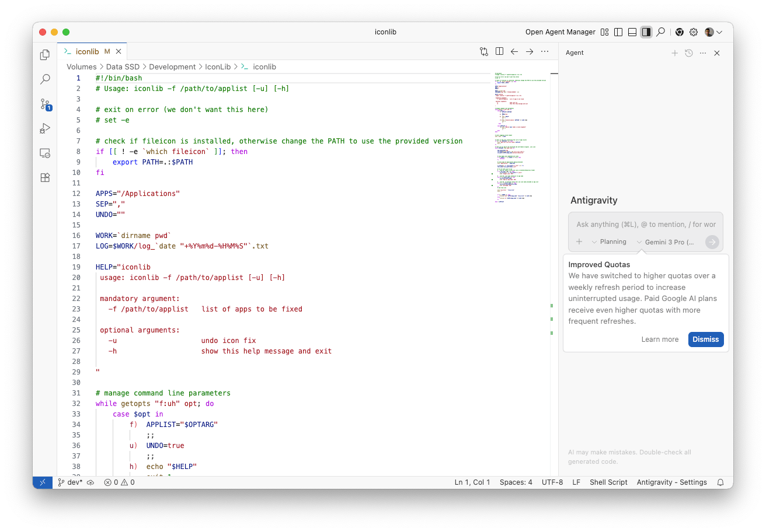Click the split editor right icon
The height and width of the screenshot is (532, 766).
click(499, 51)
